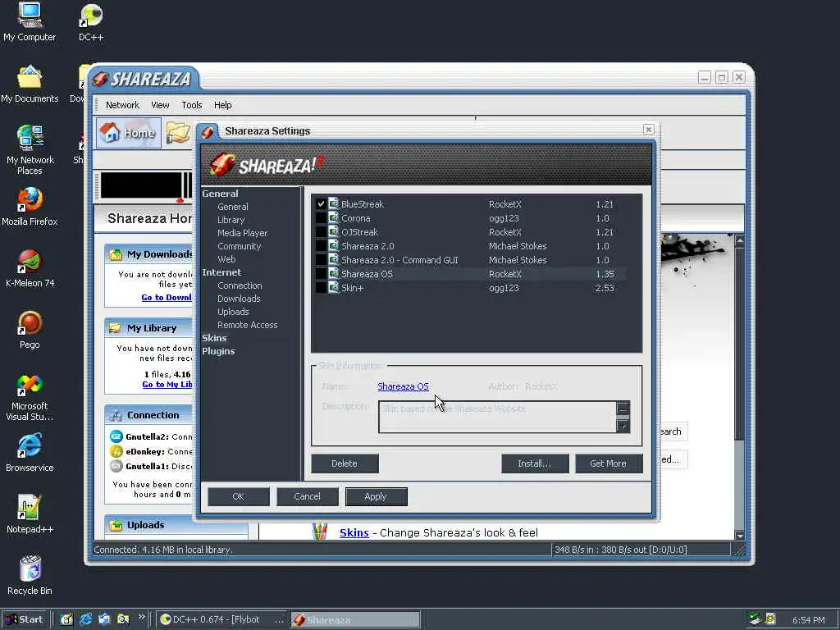Apply the skin settings
The width and height of the screenshot is (840, 630).
376,496
